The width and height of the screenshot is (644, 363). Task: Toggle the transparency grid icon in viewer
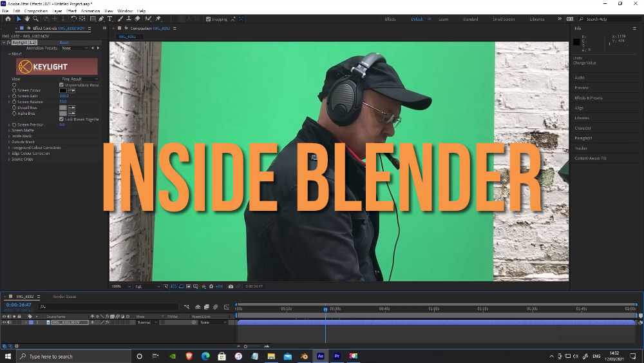pos(174,286)
